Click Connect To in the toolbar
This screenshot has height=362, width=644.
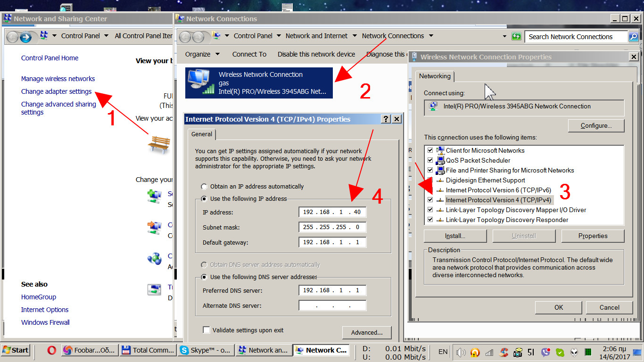coord(249,54)
